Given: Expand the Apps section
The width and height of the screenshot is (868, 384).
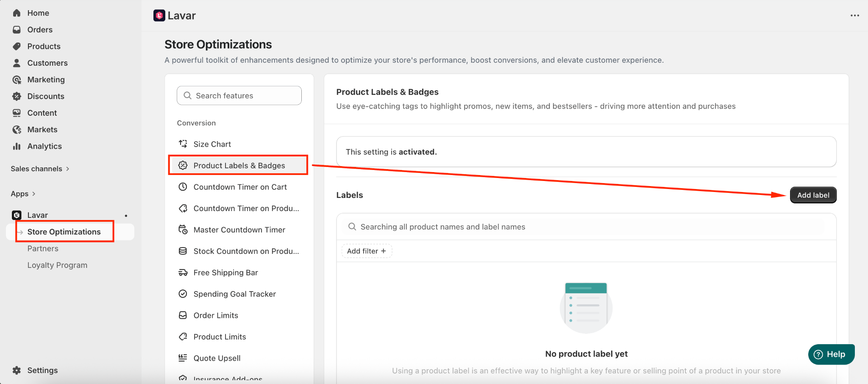Looking at the screenshot, I should pos(23,194).
